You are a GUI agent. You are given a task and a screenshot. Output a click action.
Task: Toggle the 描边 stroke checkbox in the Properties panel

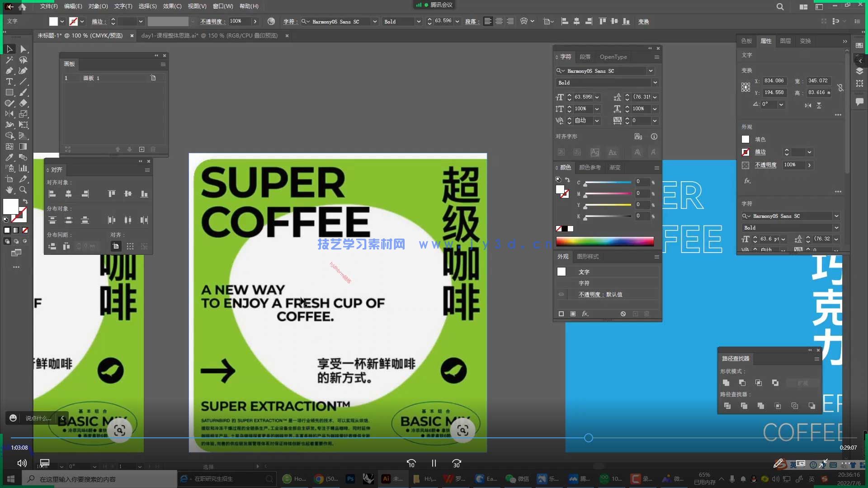coord(745,152)
